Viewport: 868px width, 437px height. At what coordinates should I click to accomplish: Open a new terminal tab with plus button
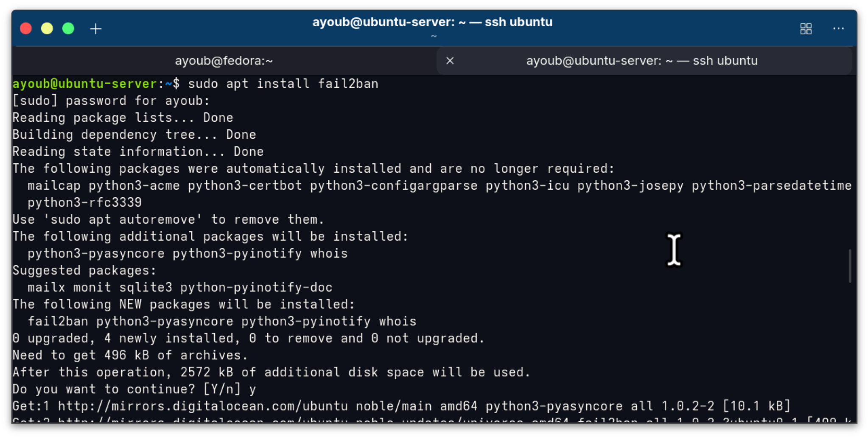click(x=96, y=29)
